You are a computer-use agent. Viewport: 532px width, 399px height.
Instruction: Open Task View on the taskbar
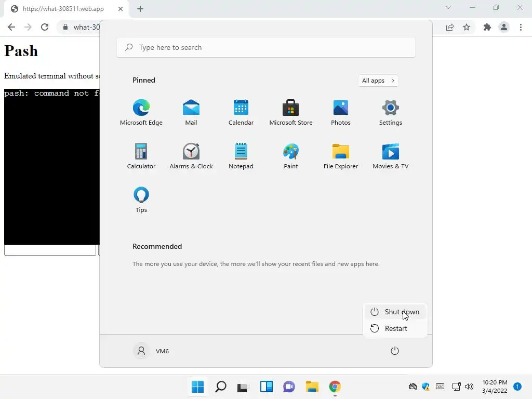pyautogui.click(x=243, y=387)
